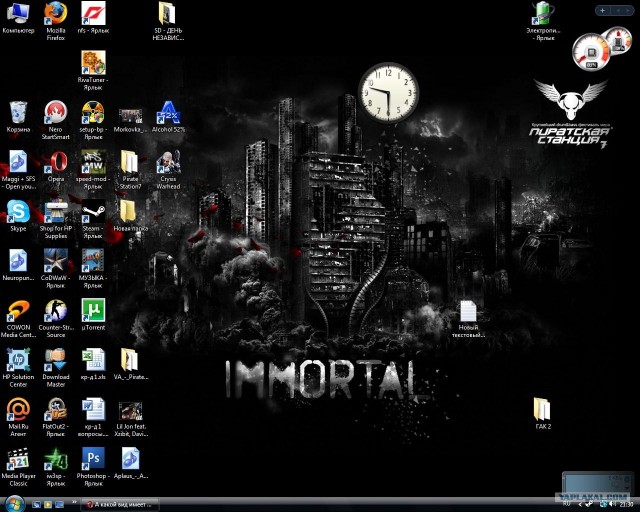Open the кр-д1.xls spreadsheet

pos(93,365)
